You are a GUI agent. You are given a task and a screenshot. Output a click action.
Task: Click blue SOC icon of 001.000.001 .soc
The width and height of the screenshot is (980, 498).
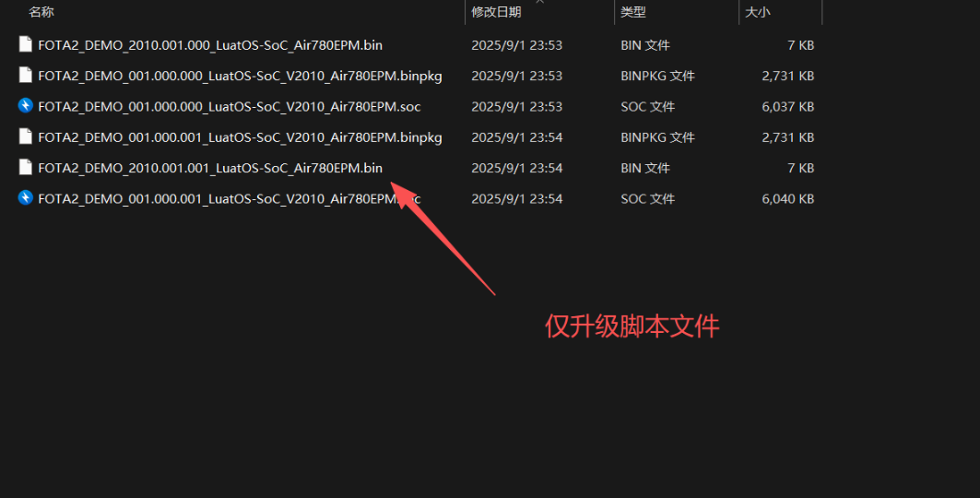click(26, 198)
